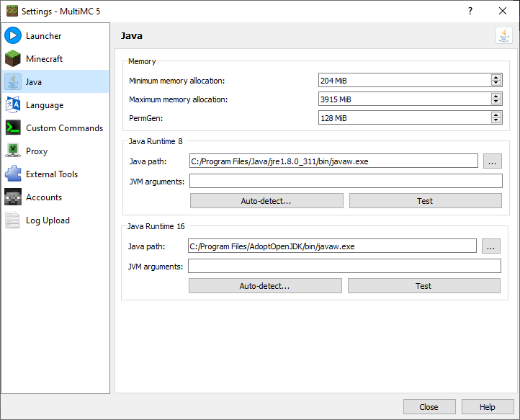Decrease maximum memory allocation value
The height and width of the screenshot is (420, 520).
pyautogui.click(x=496, y=102)
